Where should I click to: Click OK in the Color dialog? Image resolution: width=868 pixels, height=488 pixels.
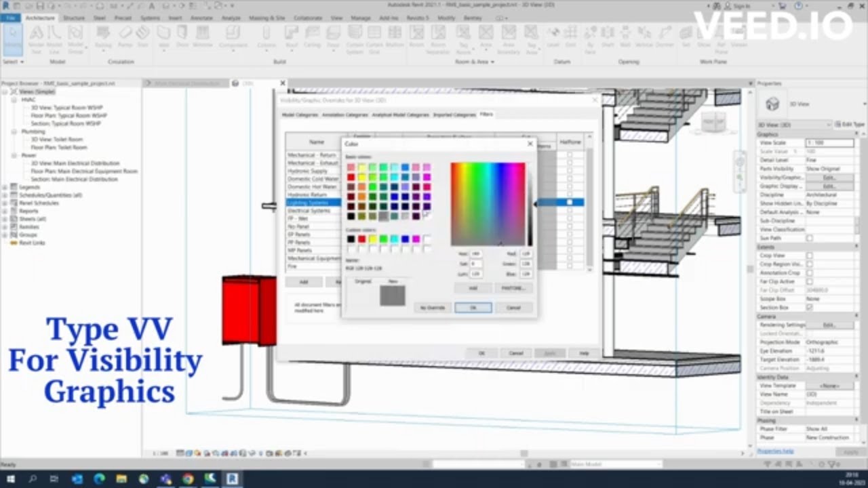tap(473, 308)
